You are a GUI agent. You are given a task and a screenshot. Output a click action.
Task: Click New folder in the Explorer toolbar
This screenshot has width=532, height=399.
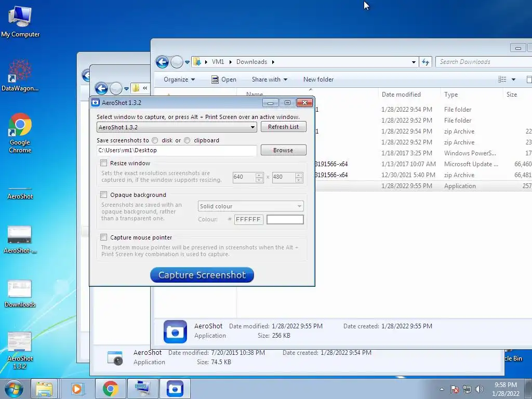coord(318,79)
